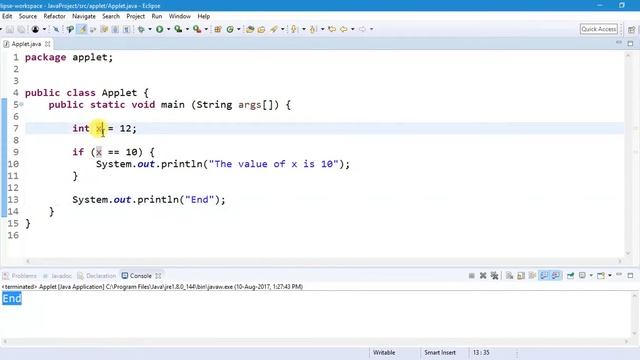Close the Applet.java editor tab
The width and height of the screenshot is (640, 360).
tap(48, 44)
